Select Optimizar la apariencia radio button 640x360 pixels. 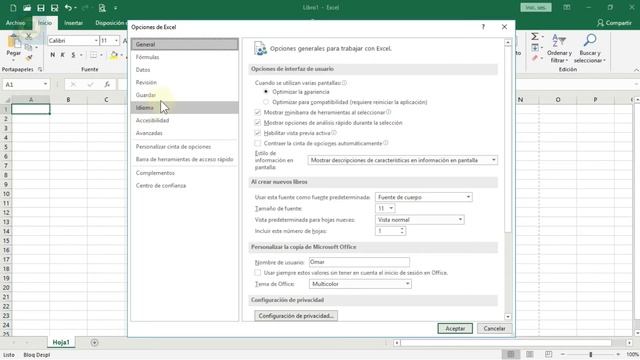pyautogui.click(x=266, y=92)
